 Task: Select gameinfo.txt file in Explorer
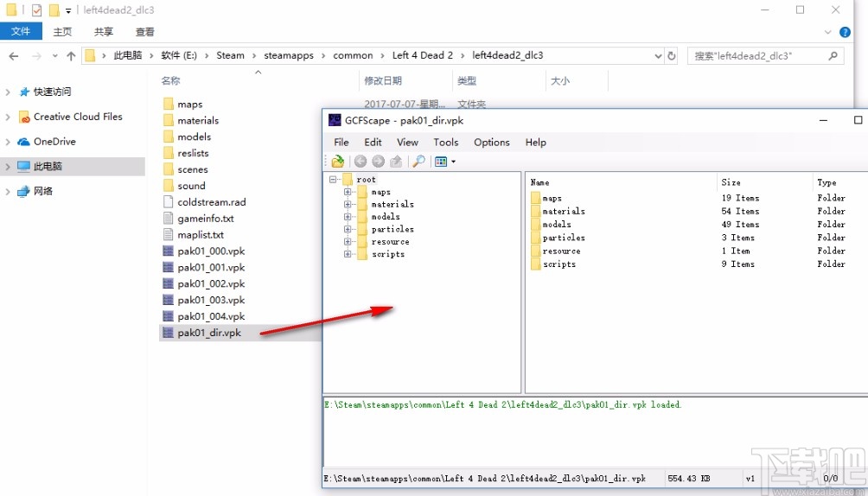point(206,219)
